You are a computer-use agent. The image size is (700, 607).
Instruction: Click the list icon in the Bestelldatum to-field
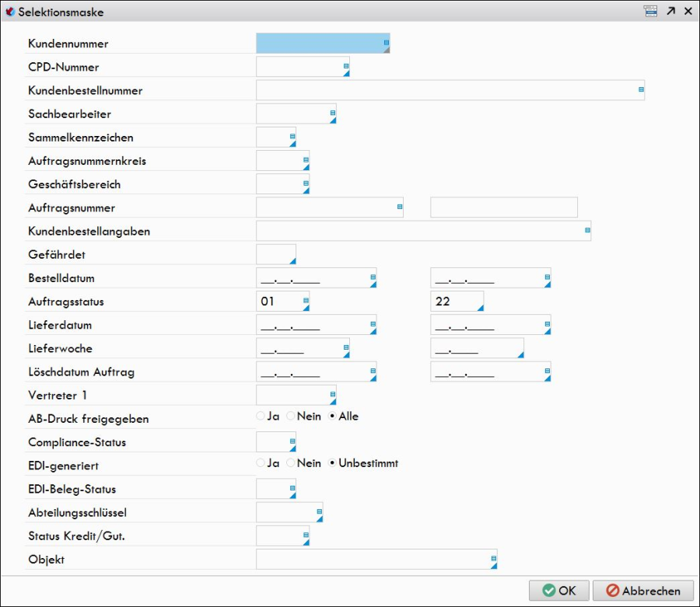pos(548,277)
